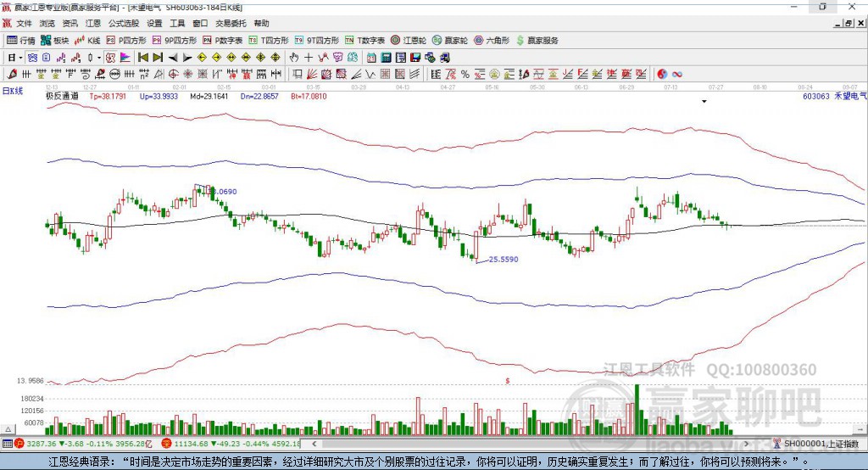Click the grid icon in status bar
The height and width of the screenshot is (470, 868).
click(x=7, y=444)
